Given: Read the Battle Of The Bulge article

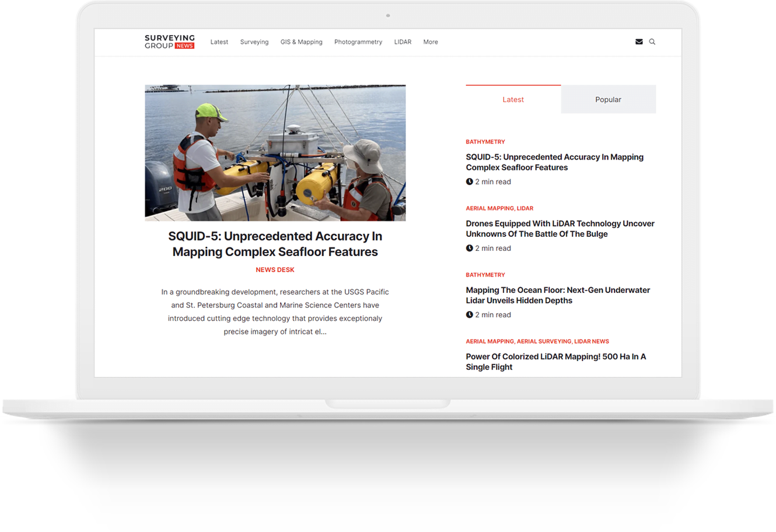Looking at the screenshot, I should coord(560,229).
